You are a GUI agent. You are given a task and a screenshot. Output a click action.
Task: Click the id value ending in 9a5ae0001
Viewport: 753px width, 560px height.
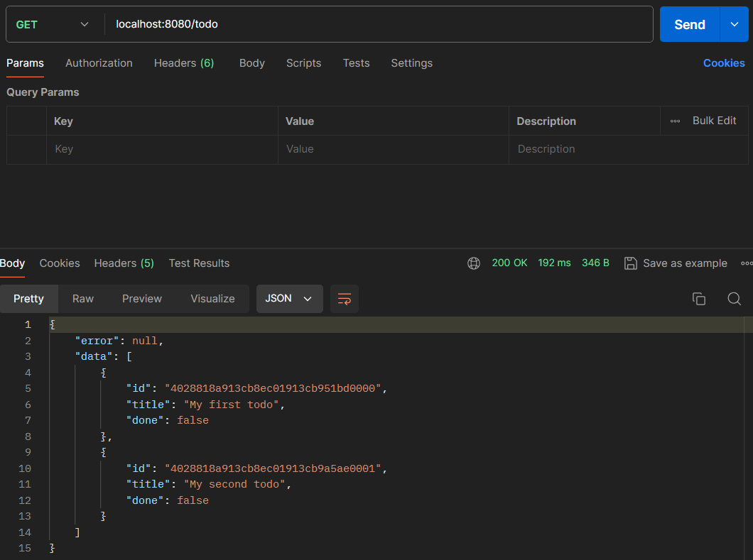pyautogui.click(x=273, y=468)
